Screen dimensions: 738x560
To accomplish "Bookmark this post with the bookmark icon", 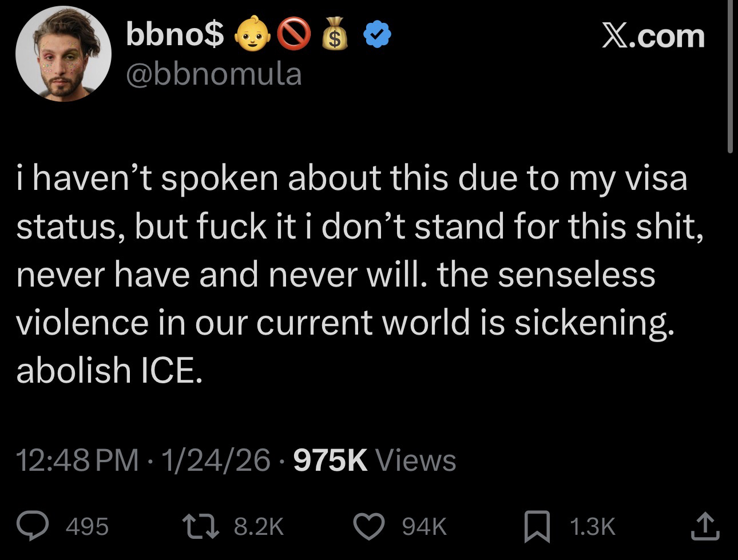I will (537, 526).
